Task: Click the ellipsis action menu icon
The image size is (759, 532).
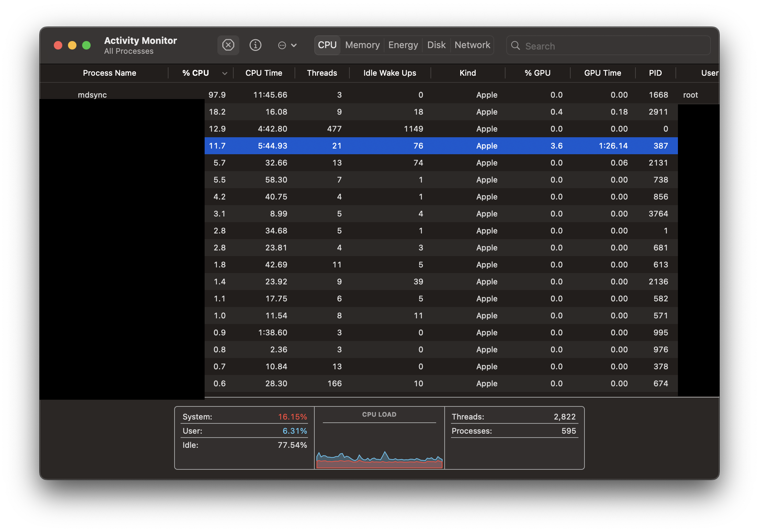Action: click(282, 45)
